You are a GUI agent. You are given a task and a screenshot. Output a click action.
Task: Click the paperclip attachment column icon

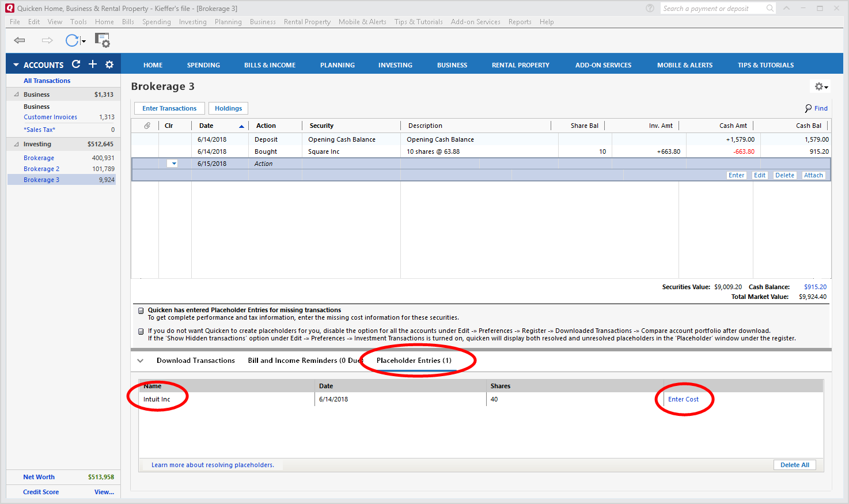coord(147,126)
